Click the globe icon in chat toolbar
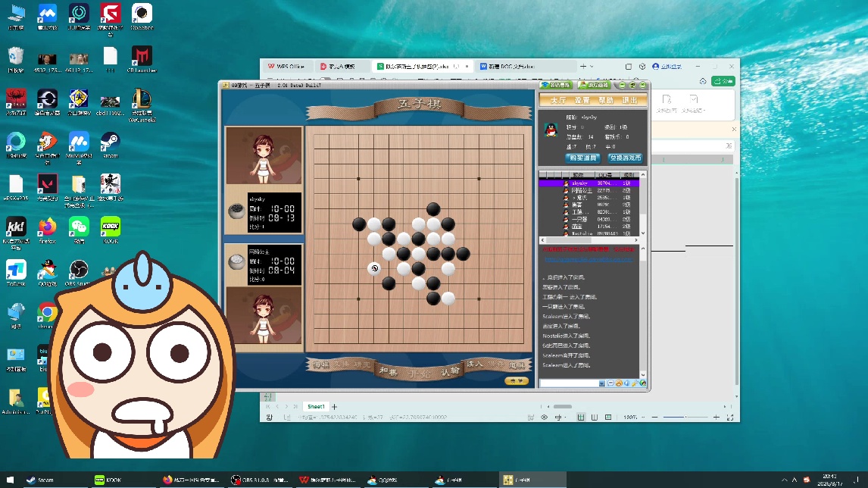This screenshot has height=488, width=868. click(643, 383)
